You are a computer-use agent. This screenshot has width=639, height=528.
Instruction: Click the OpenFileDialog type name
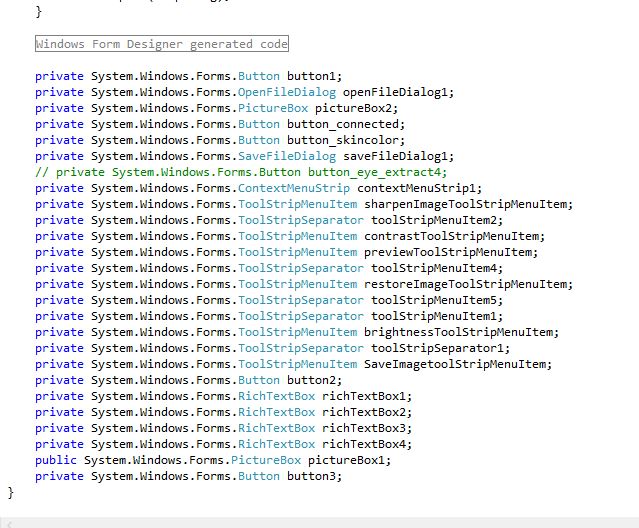pos(287,92)
